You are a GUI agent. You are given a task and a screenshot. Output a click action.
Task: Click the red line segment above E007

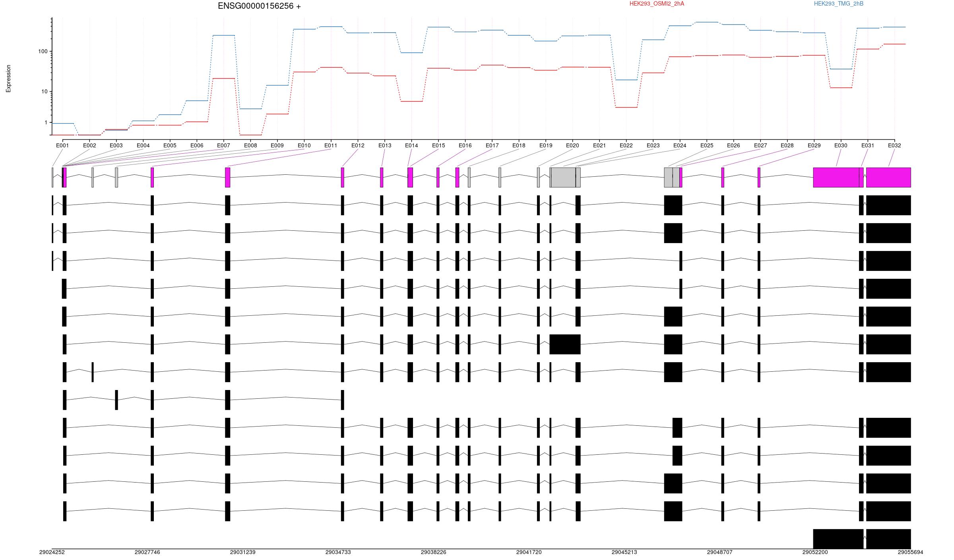click(x=223, y=79)
